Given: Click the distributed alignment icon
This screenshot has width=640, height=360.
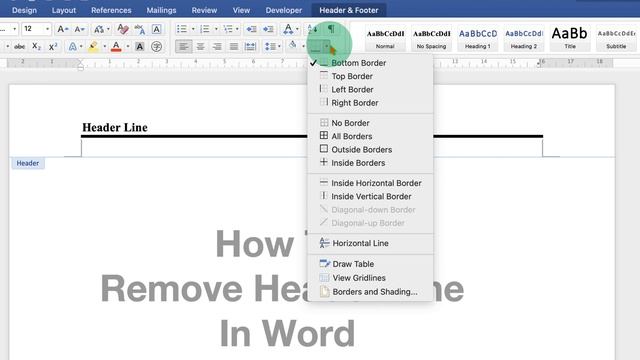Looking at the screenshot, I should [x=250, y=47].
